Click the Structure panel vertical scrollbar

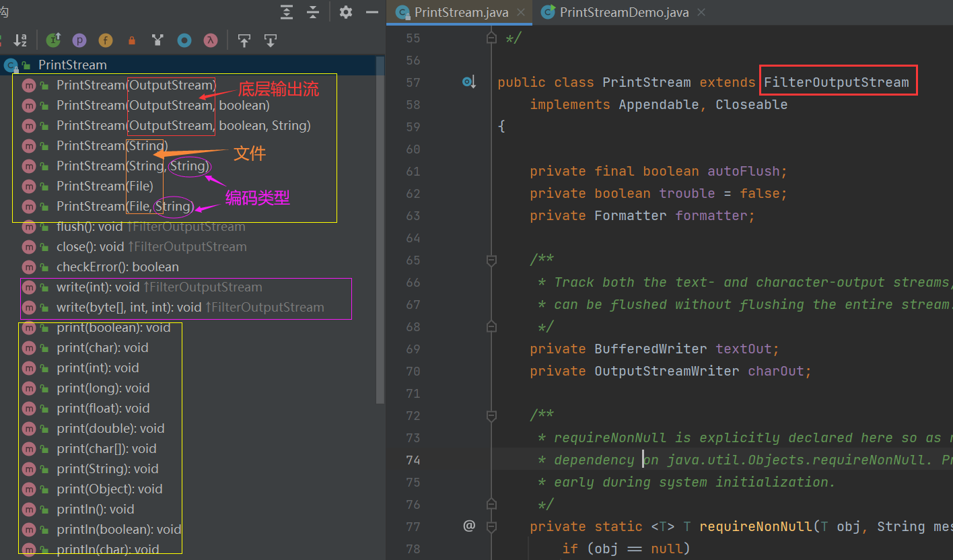(380, 229)
